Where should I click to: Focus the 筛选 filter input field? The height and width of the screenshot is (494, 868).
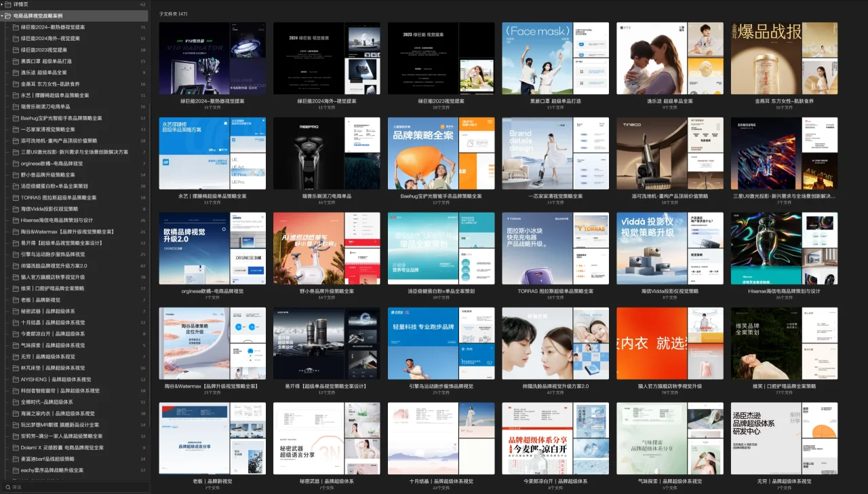[75, 487]
